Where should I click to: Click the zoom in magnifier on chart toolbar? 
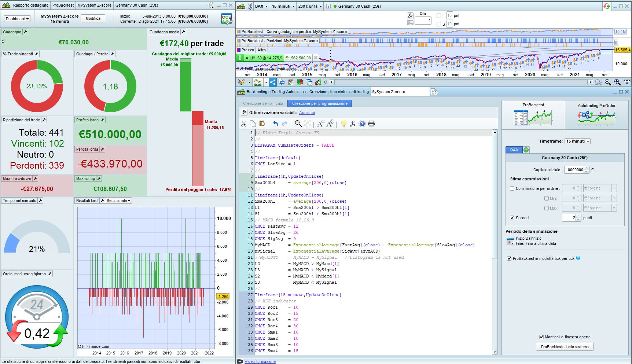tap(617, 82)
